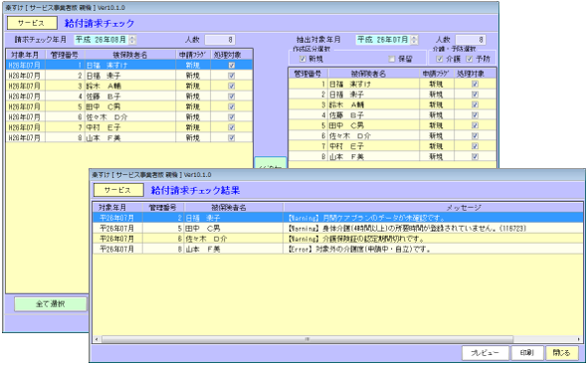Select row 中村 E子 in left list
Viewport: 588px width, 365px height.
129,127
